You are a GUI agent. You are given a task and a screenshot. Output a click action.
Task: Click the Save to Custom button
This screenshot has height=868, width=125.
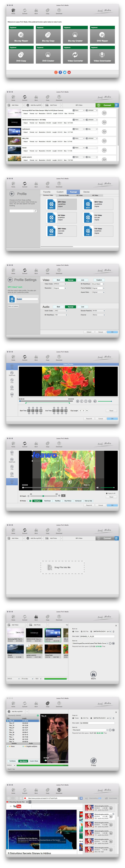(13, 306)
